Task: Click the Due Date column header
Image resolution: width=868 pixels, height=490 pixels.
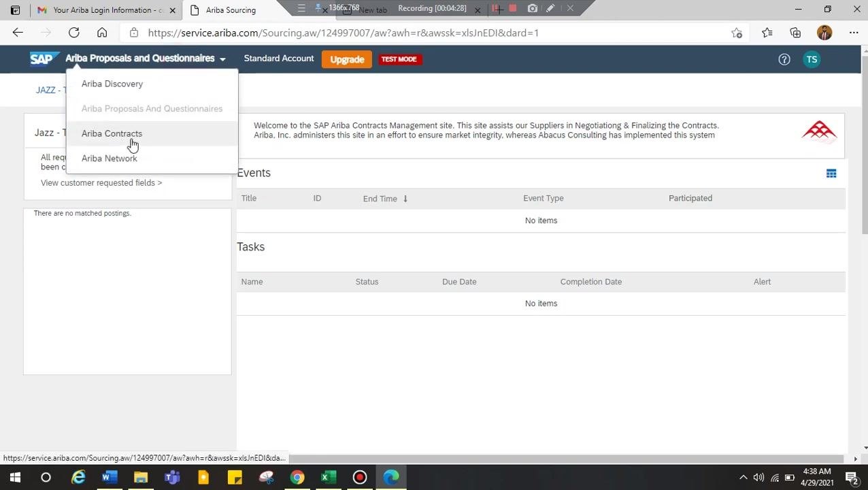Action: point(459,282)
